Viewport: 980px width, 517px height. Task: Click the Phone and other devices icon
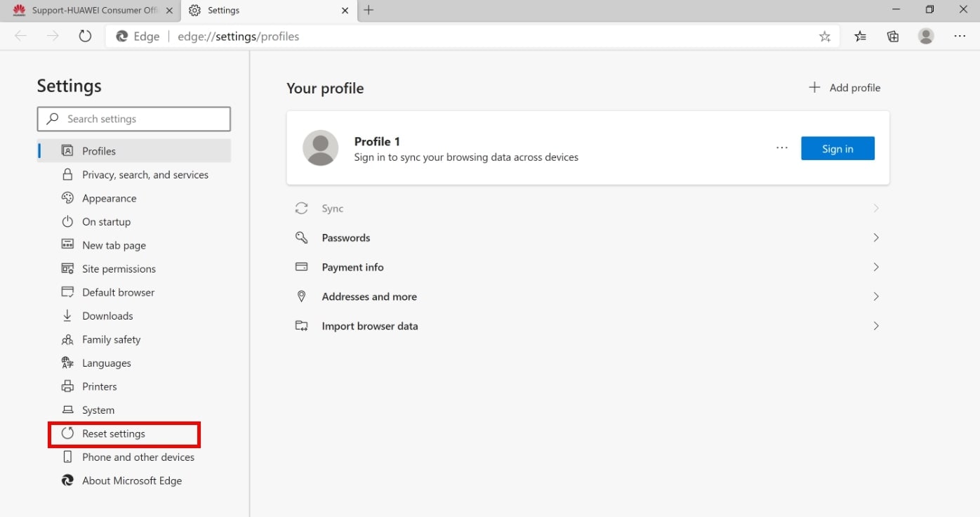(67, 457)
